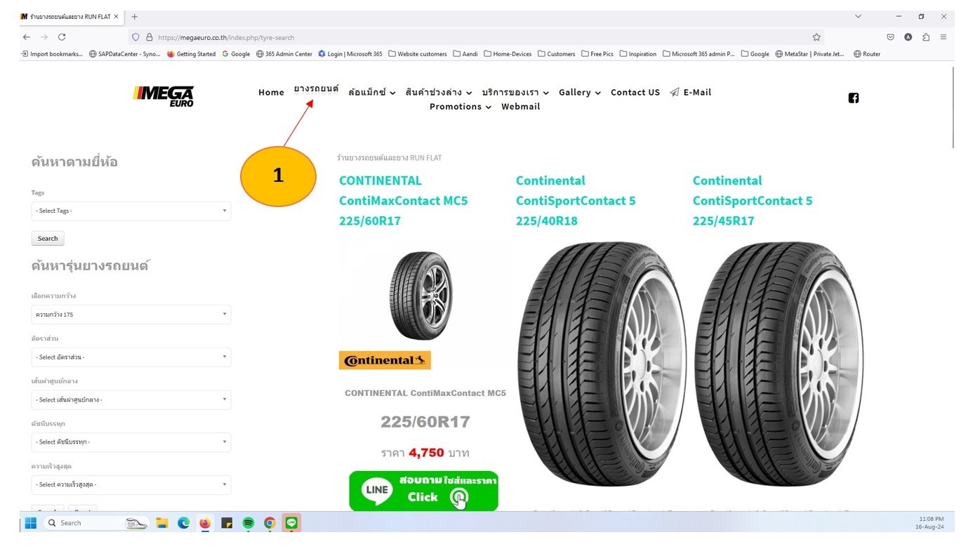
Task: Open the Windows Start menu
Action: click(x=31, y=523)
